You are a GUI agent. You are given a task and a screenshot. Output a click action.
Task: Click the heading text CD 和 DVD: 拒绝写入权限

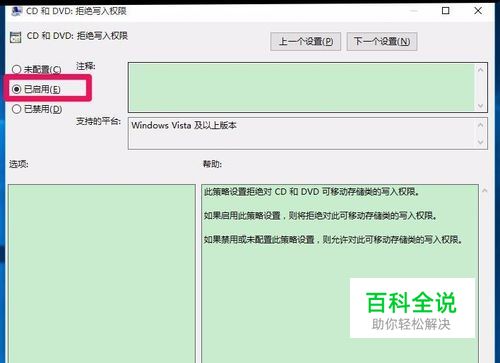point(77,36)
